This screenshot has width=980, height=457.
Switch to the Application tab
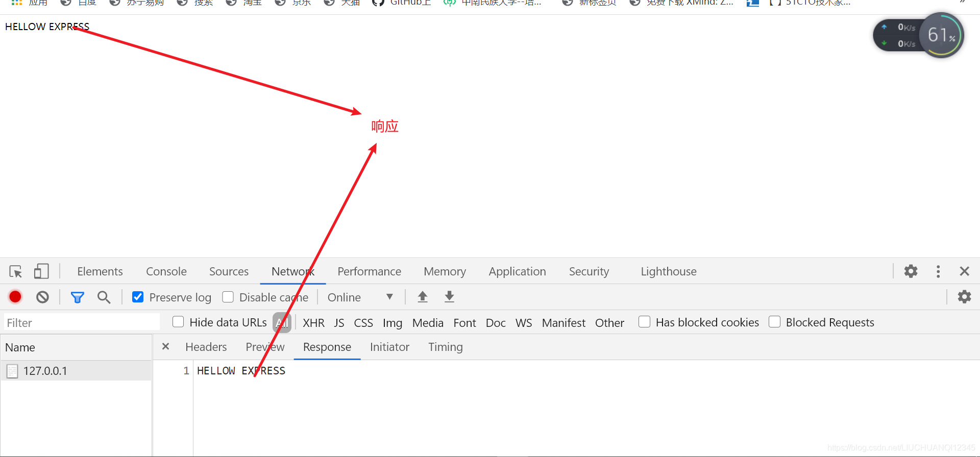tap(517, 271)
